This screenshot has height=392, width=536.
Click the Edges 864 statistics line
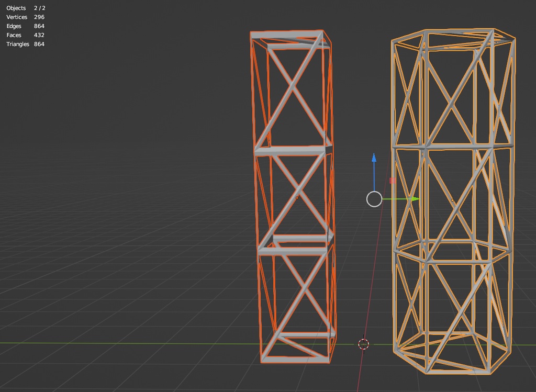pyautogui.click(x=24, y=26)
